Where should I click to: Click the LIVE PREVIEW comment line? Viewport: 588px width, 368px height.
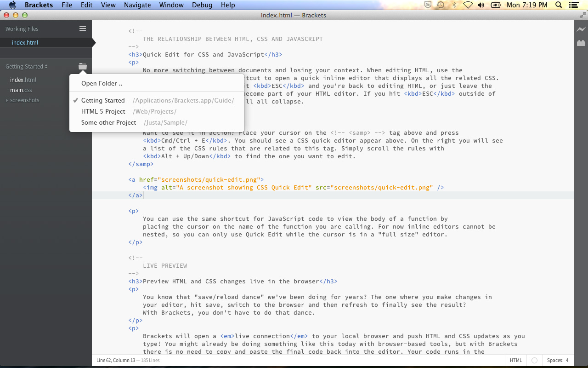click(165, 265)
